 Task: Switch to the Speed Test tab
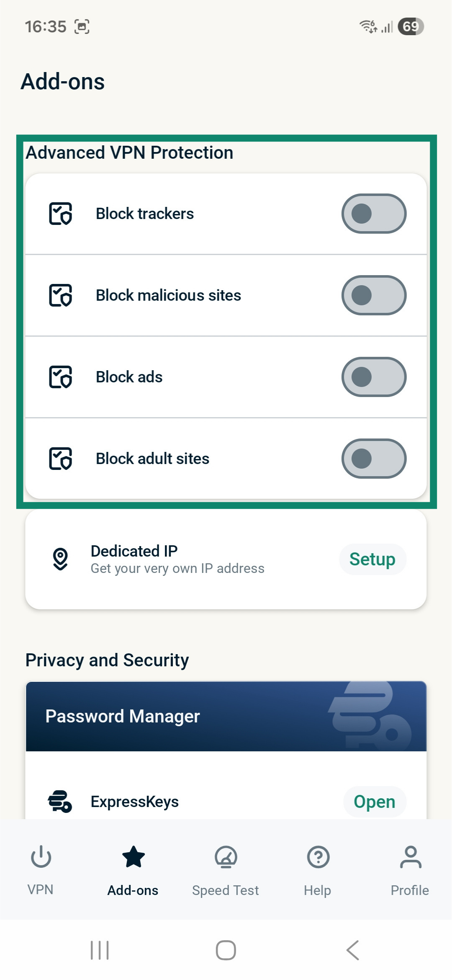coord(226,890)
